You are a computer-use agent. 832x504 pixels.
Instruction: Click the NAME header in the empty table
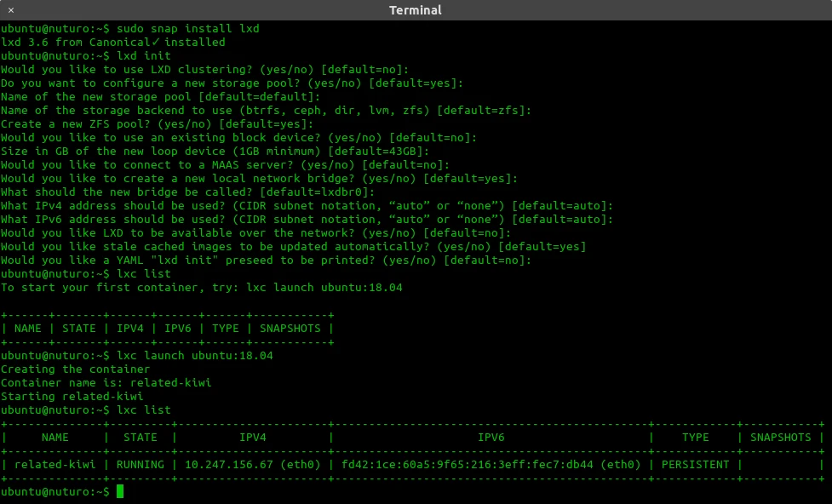pyautogui.click(x=27, y=329)
